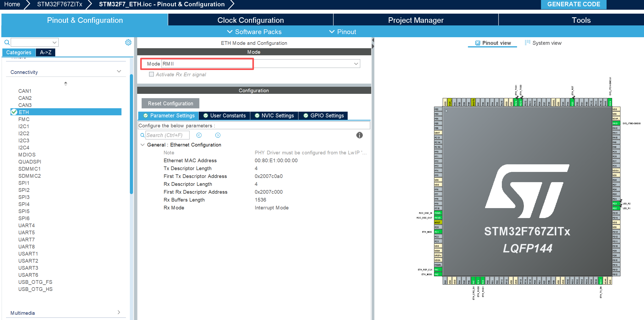
Task: Select CAN1 peripheral
Action: pyautogui.click(x=25, y=91)
